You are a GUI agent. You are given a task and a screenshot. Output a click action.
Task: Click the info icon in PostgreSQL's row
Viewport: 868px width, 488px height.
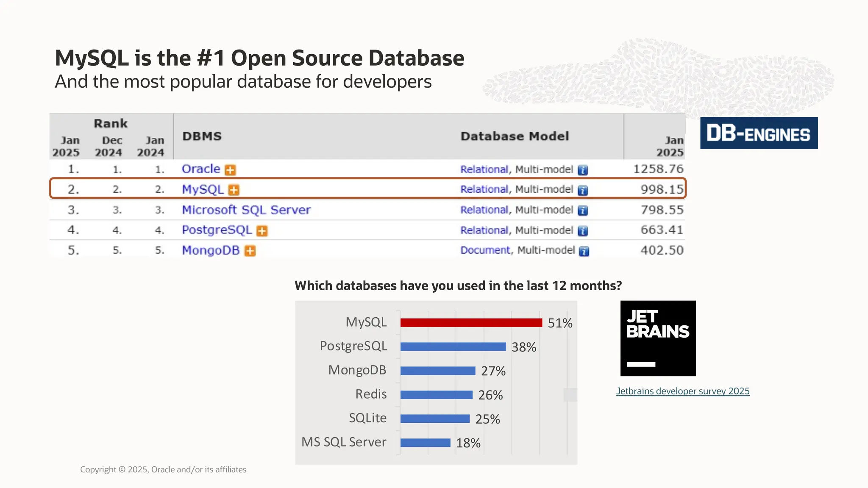(583, 231)
